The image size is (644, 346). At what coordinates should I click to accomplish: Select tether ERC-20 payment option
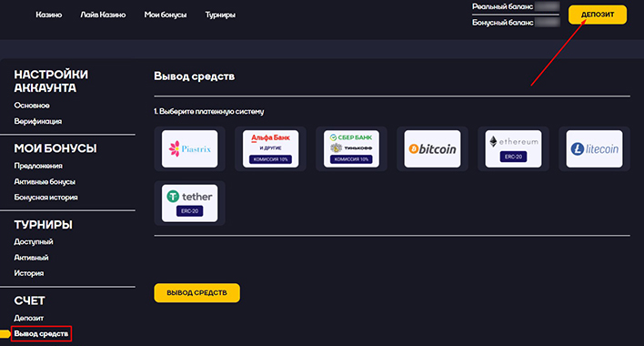pos(189,203)
